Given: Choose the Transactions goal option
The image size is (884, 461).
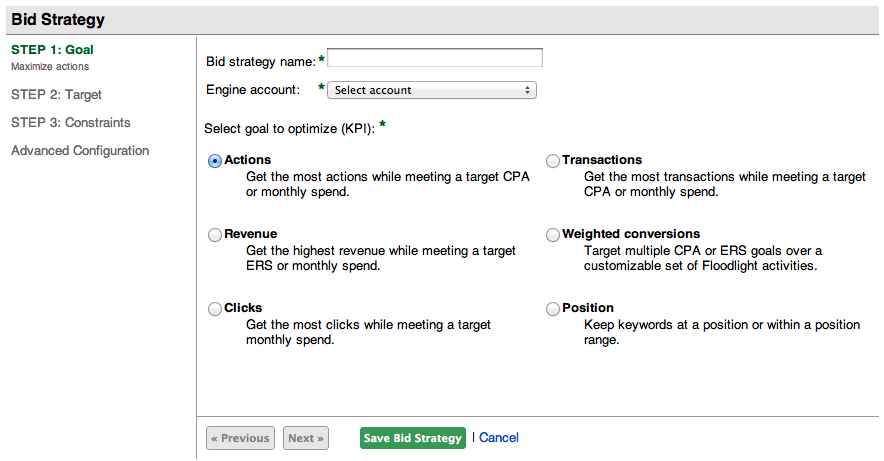Looking at the screenshot, I should point(552,161).
